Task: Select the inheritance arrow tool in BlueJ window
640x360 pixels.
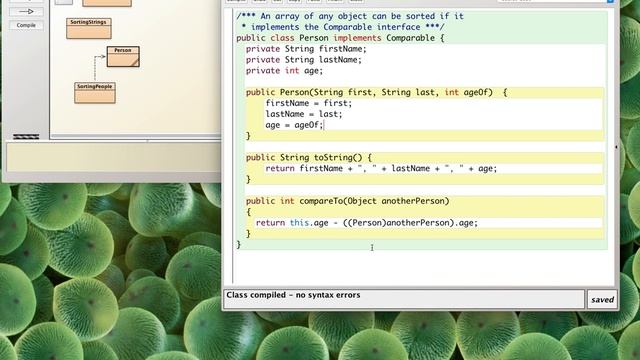Action: point(26,11)
